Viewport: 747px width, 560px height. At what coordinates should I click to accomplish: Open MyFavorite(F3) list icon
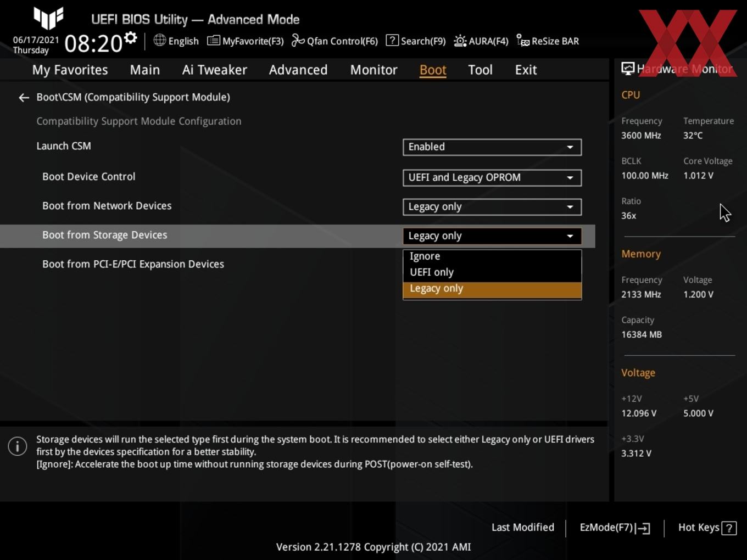(x=213, y=41)
